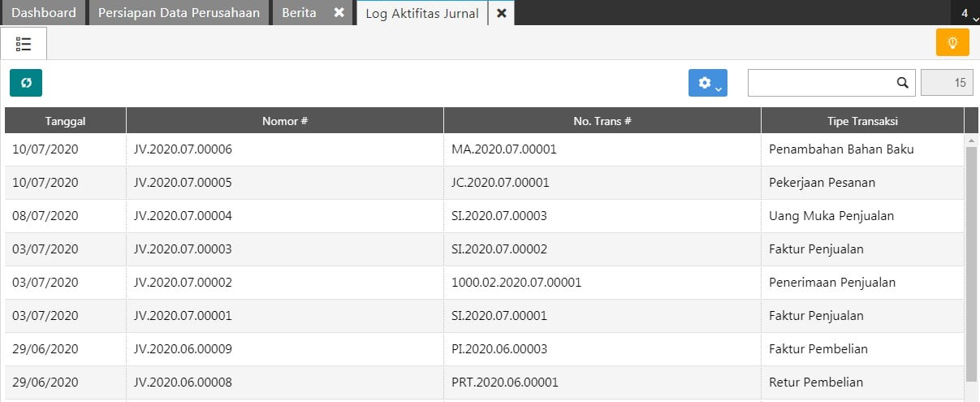Switch to the Berita tab

click(x=299, y=13)
